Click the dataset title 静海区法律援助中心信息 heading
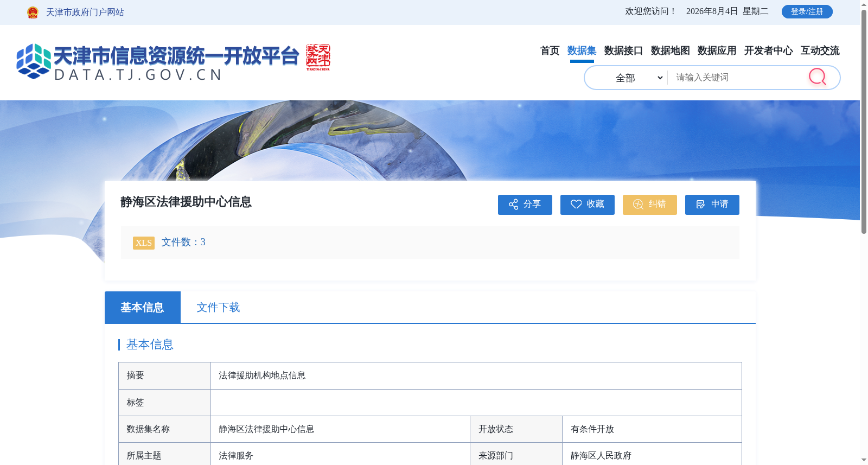The height and width of the screenshot is (465, 868). coord(186,202)
